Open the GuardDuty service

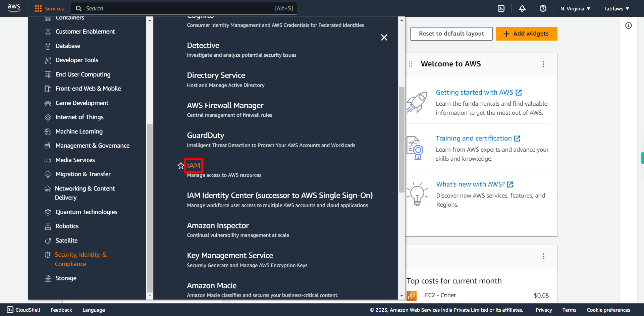[x=206, y=135]
